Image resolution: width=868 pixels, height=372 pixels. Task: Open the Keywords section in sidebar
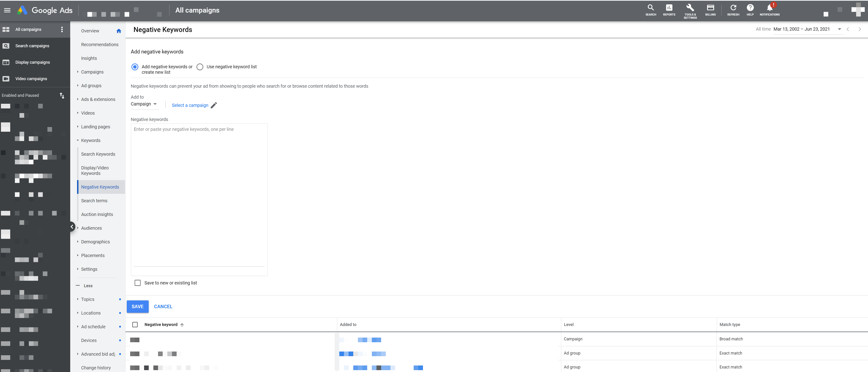[91, 140]
